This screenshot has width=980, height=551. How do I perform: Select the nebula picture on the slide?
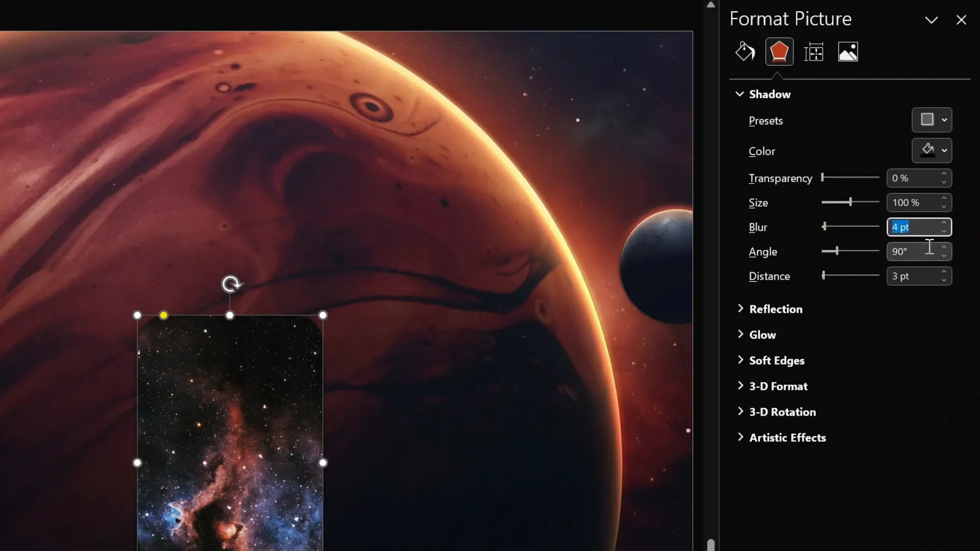(x=230, y=434)
